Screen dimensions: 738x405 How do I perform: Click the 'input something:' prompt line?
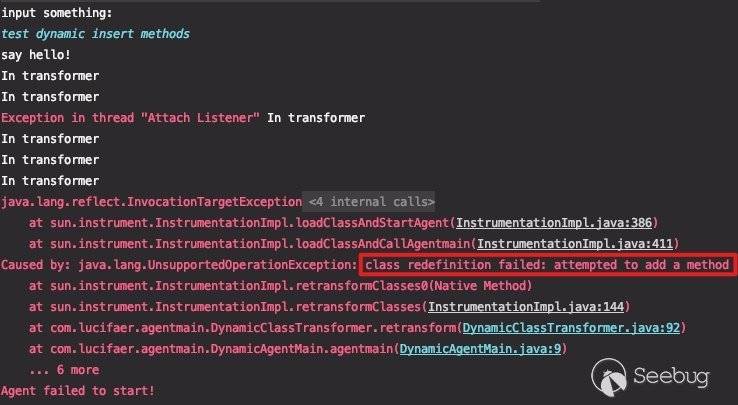57,13
